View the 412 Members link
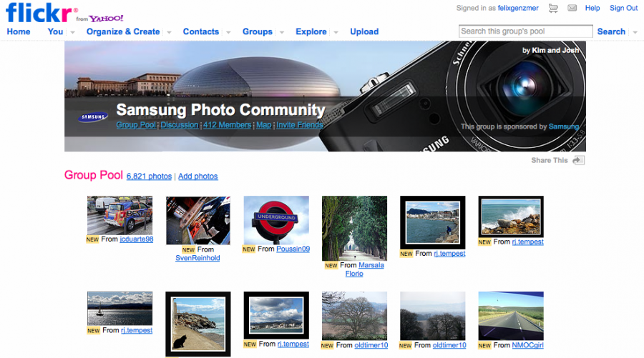 click(x=227, y=125)
